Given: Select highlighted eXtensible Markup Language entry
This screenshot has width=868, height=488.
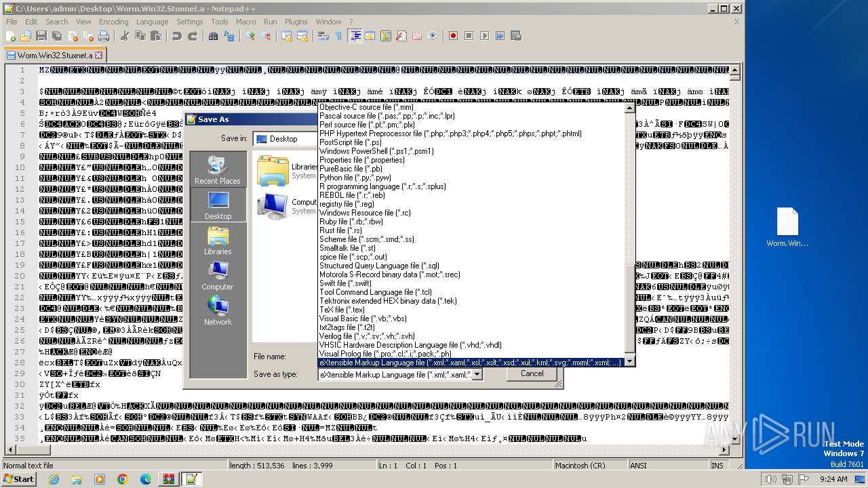Looking at the screenshot, I should 471,363.
